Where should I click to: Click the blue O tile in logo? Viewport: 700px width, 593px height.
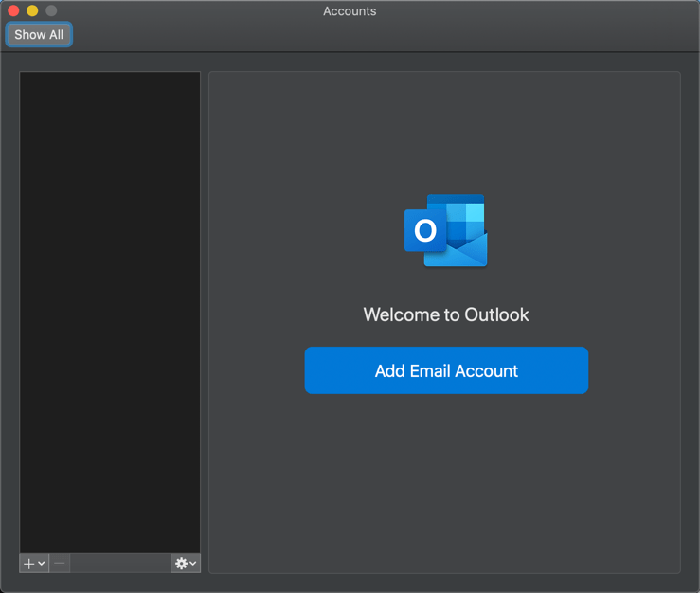coord(425,231)
